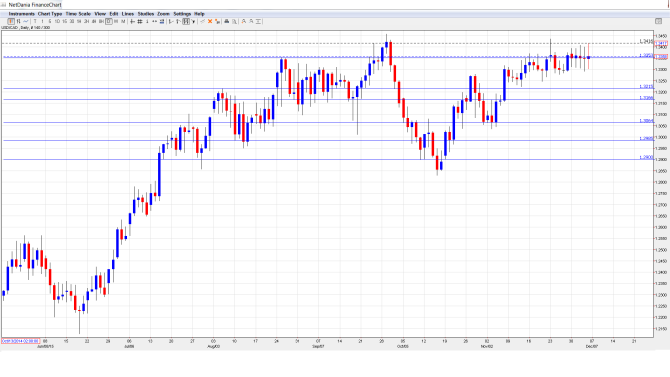The image size is (670, 377).
Task: Click the orange square icon beside delete
Action: pyautogui.click(x=217, y=21)
